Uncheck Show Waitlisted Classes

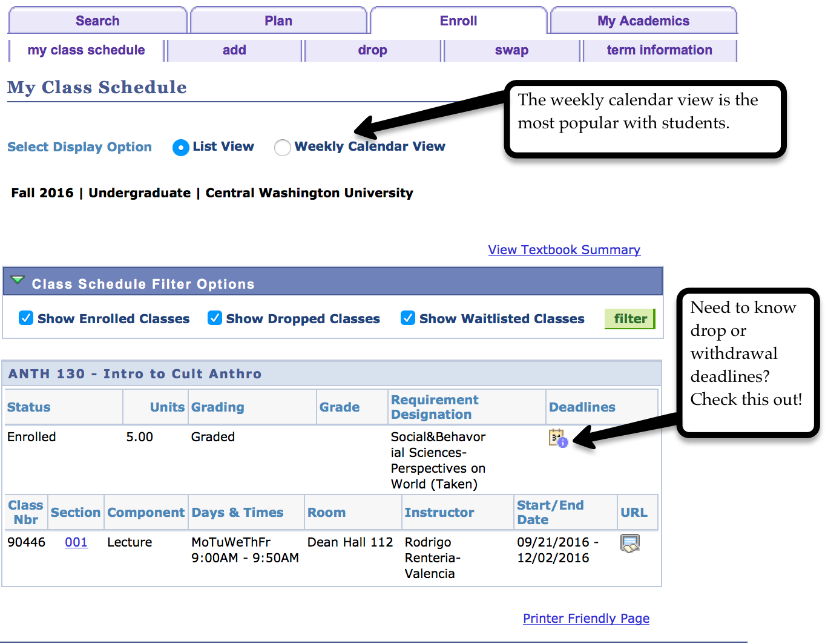click(x=408, y=318)
